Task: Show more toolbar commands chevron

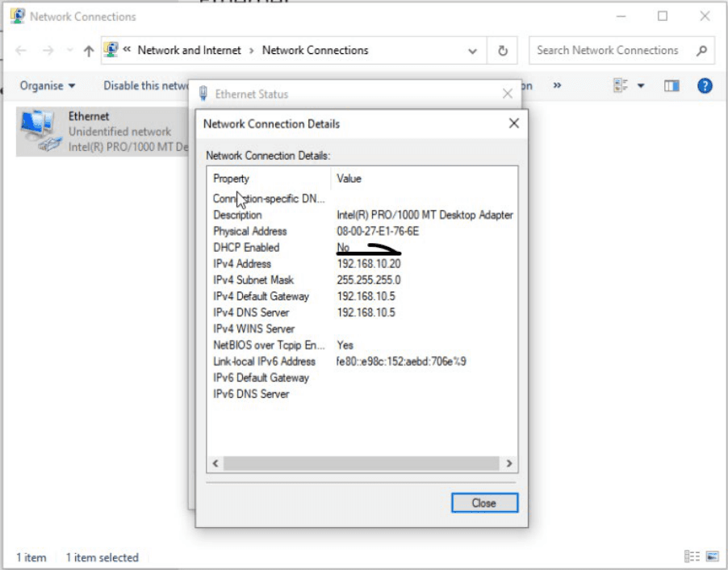Action: coord(557,86)
